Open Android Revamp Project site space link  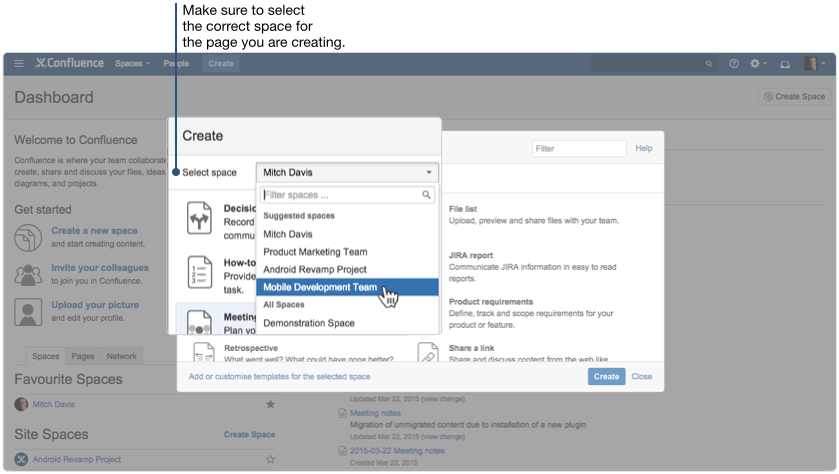click(77, 460)
